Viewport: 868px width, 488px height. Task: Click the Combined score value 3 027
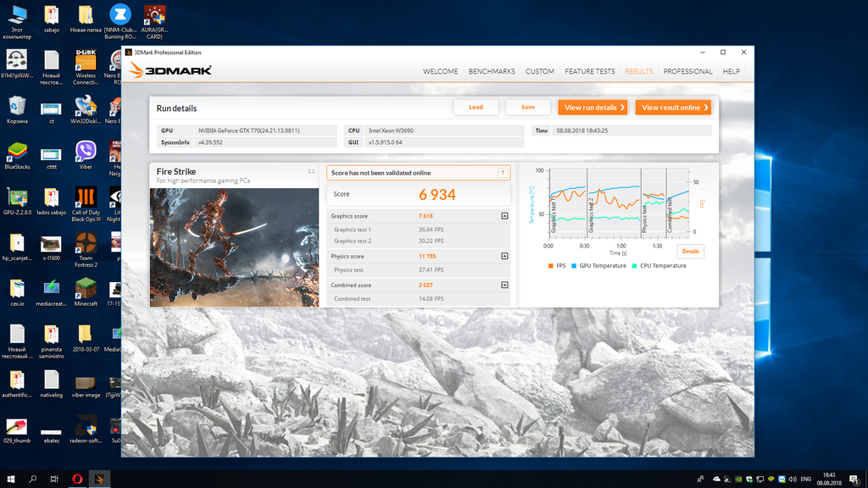(x=426, y=286)
